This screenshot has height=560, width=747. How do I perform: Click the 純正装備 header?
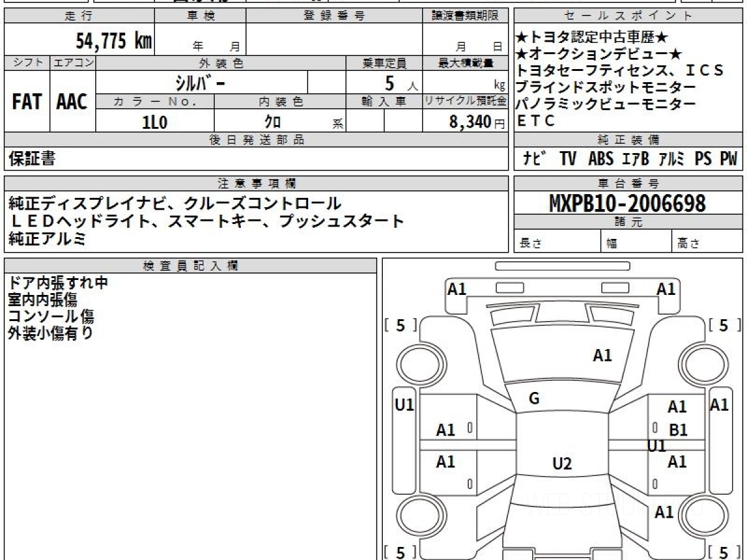click(x=629, y=140)
